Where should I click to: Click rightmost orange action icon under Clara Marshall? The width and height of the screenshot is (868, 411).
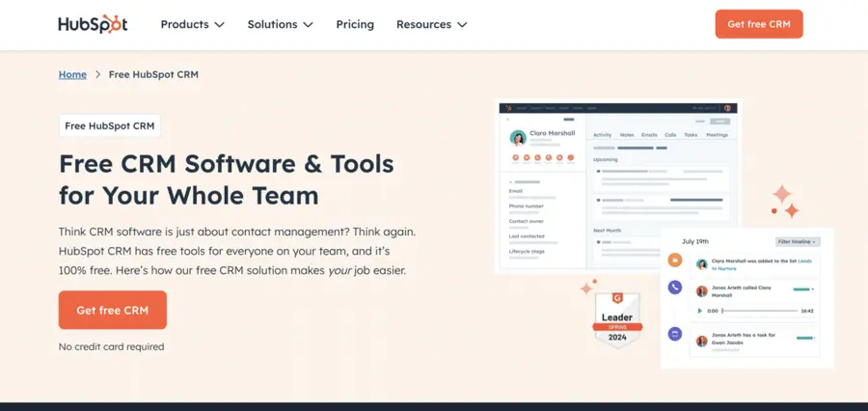[x=571, y=158]
